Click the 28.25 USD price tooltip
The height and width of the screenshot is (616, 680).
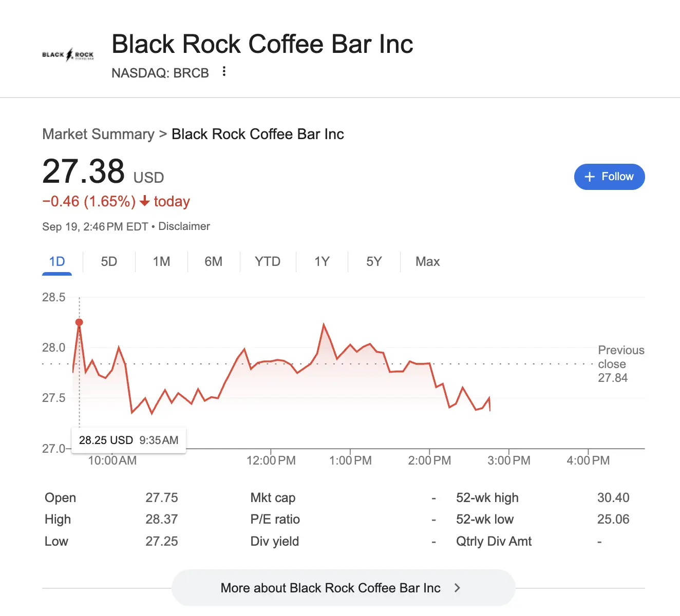[x=128, y=440]
